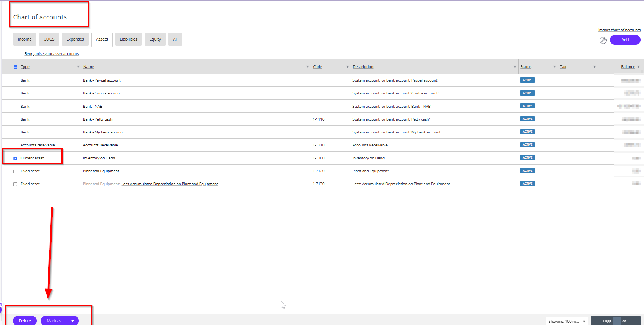Open Tax column filter icon
Viewport: 644px width, 325px height.
[594, 67]
